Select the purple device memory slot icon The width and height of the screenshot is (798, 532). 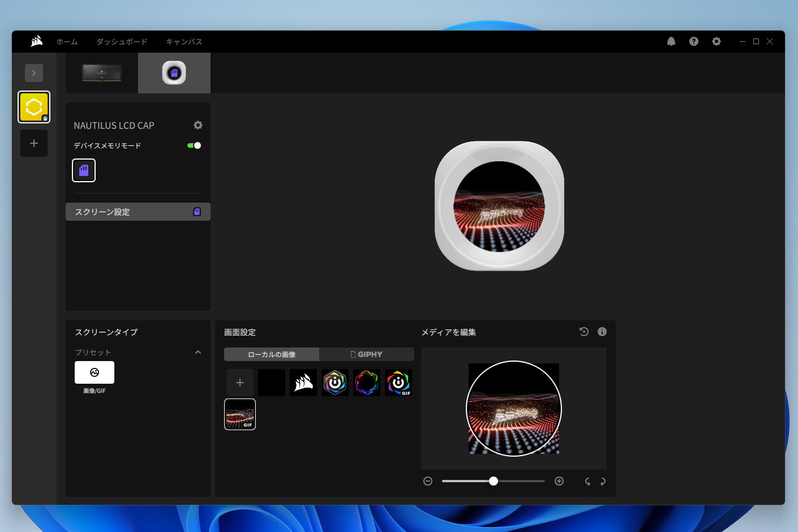point(84,170)
